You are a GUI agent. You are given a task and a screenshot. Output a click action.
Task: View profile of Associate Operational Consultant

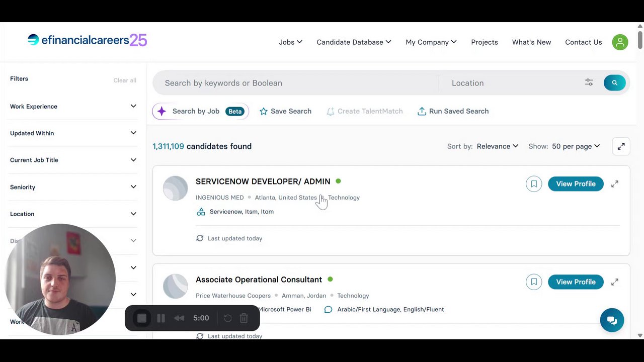pyautogui.click(x=576, y=282)
